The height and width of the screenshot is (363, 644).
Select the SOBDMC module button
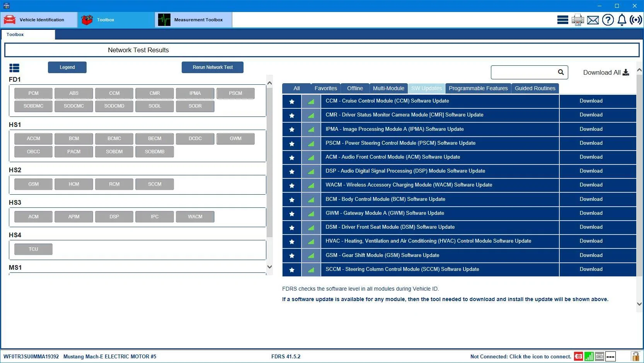click(x=33, y=106)
